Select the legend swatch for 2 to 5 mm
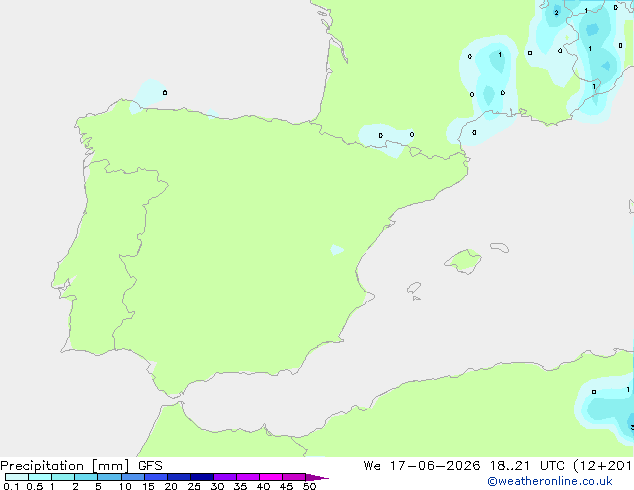 pos(86,477)
